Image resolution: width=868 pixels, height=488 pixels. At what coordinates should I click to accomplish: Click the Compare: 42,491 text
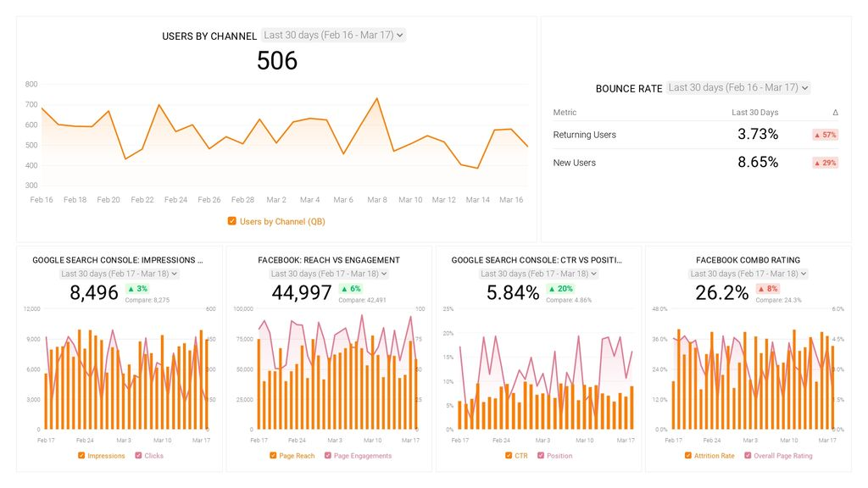pyautogui.click(x=362, y=300)
